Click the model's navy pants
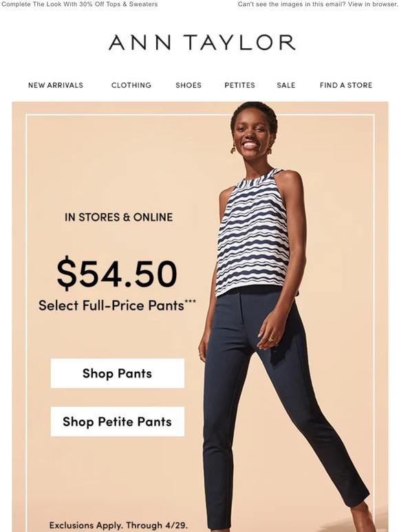The width and height of the screenshot is (399, 532). pyautogui.click(x=272, y=407)
